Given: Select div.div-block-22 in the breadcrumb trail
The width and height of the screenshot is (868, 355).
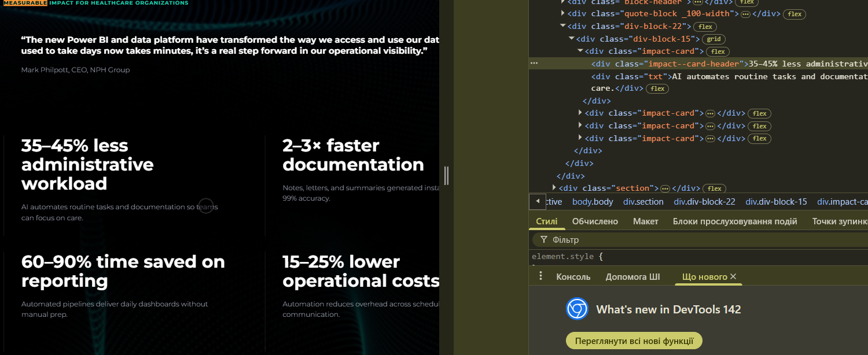Looking at the screenshot, I should tap(704, 202).
